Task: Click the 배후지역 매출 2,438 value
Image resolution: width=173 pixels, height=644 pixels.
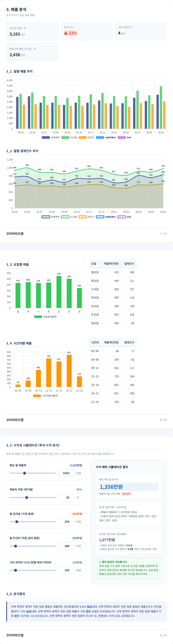Action: point(15,55)
